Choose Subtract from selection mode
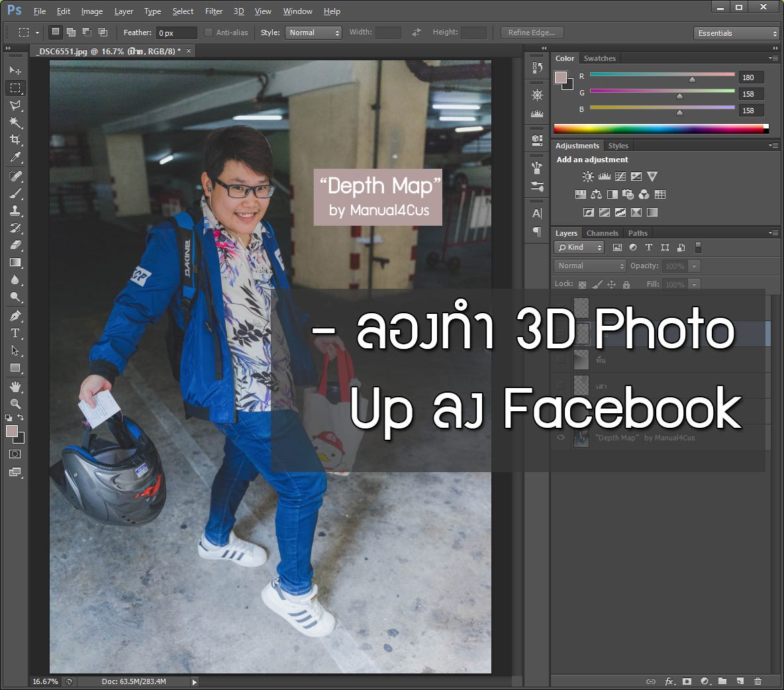784x690 pixels. point(87,32)
